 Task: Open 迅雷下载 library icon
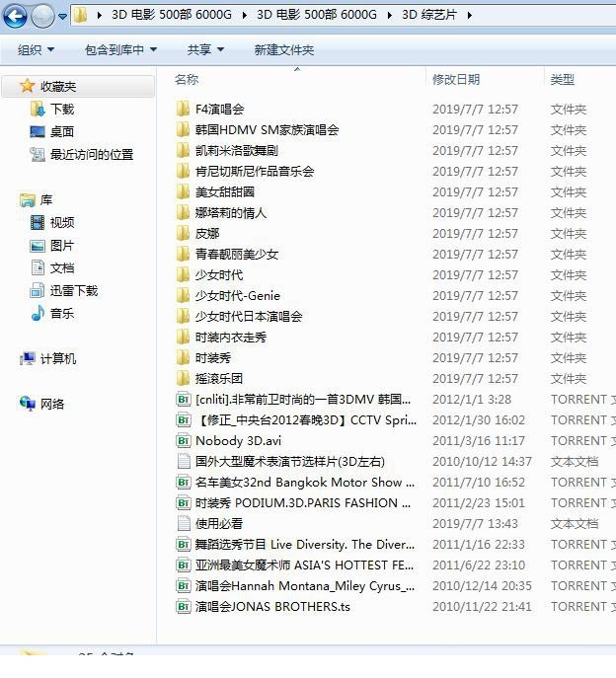[38, 290]
